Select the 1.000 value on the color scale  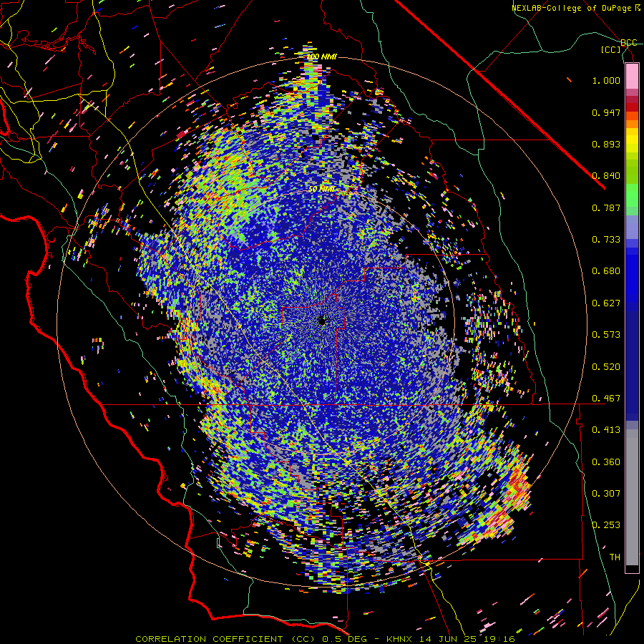tap(606, 80)
